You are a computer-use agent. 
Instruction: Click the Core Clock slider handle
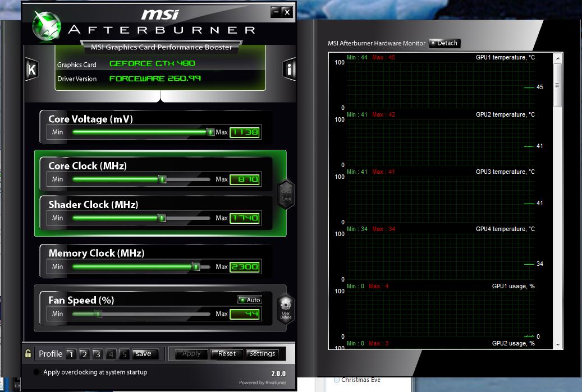[162, 179]
